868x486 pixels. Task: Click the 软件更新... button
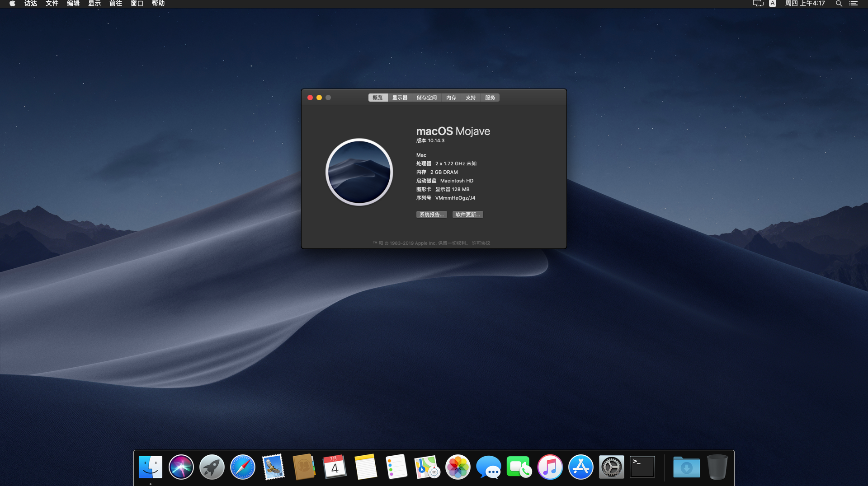468,215
